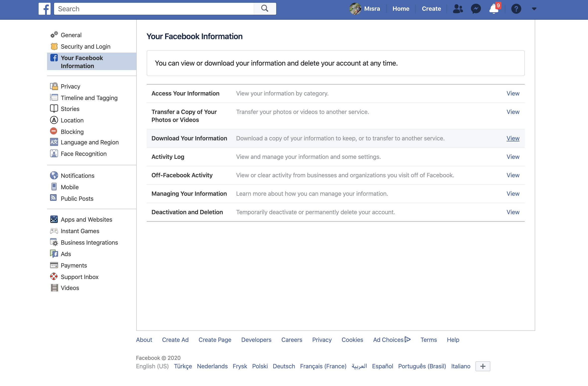Select Your Facebook Information label
The height and width of the screenshot is (386, 588).
82,62
